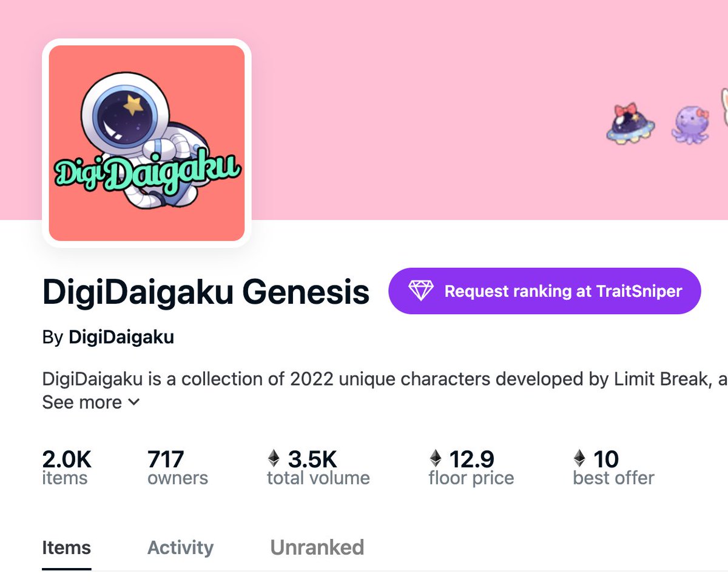Click the diamond icon in TraitSniper button
This screenshot has width=728, height=582.
click(420, 291)
